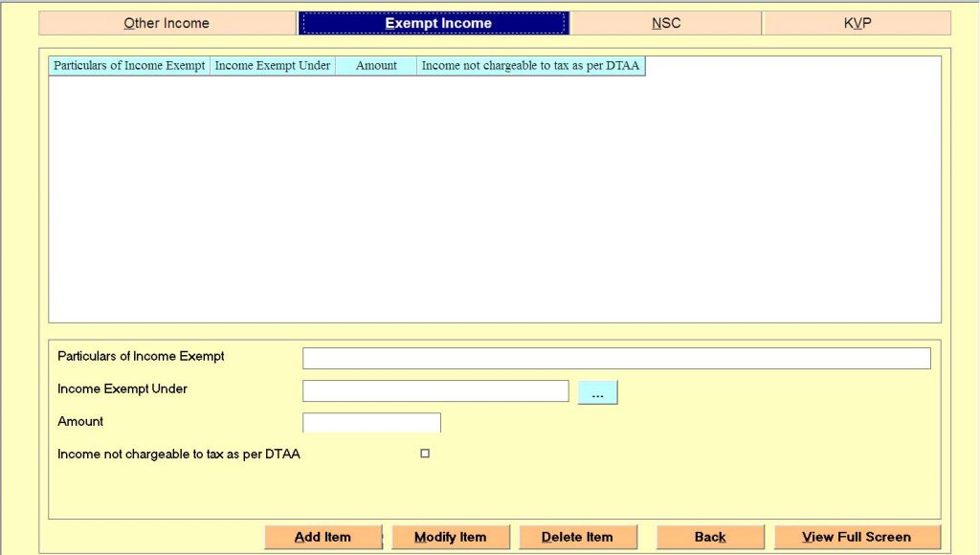Click the DTAA label text beside the checkbox
The width and height of the screenshot is (980, 555).
(179, 455)
